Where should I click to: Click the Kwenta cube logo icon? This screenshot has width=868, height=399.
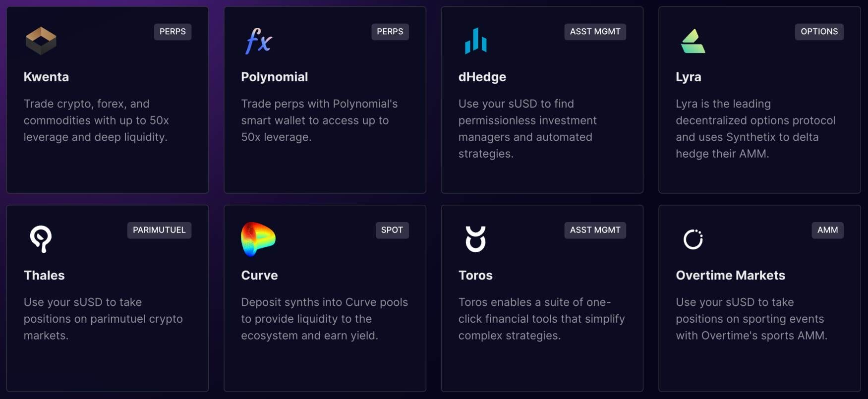tap(41, 41)
